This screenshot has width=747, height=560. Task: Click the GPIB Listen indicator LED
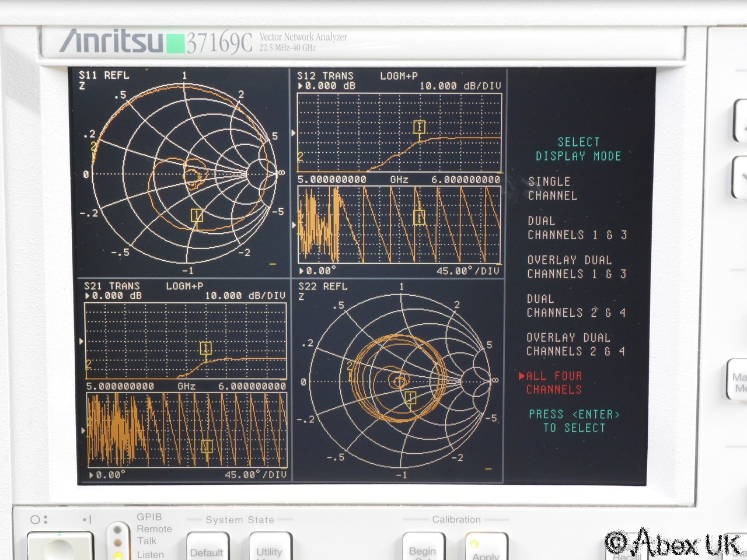click(118, 554)
